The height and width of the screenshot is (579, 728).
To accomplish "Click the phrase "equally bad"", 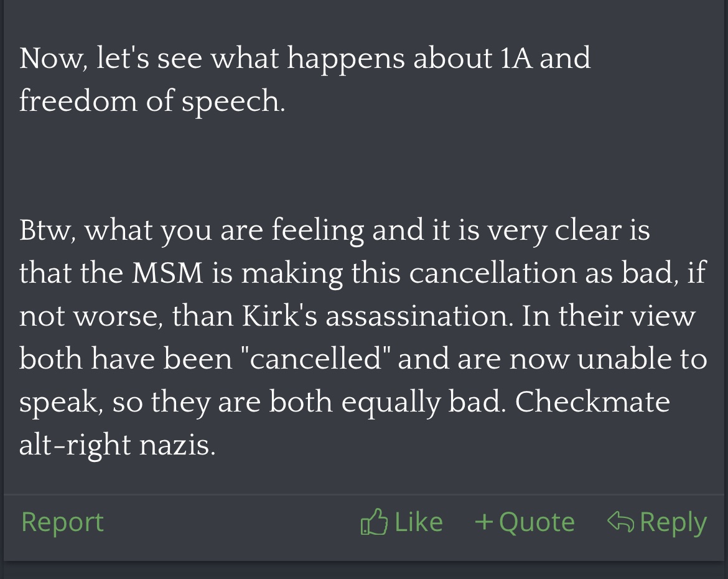I will pyautogui.click(x=422, y=402).
